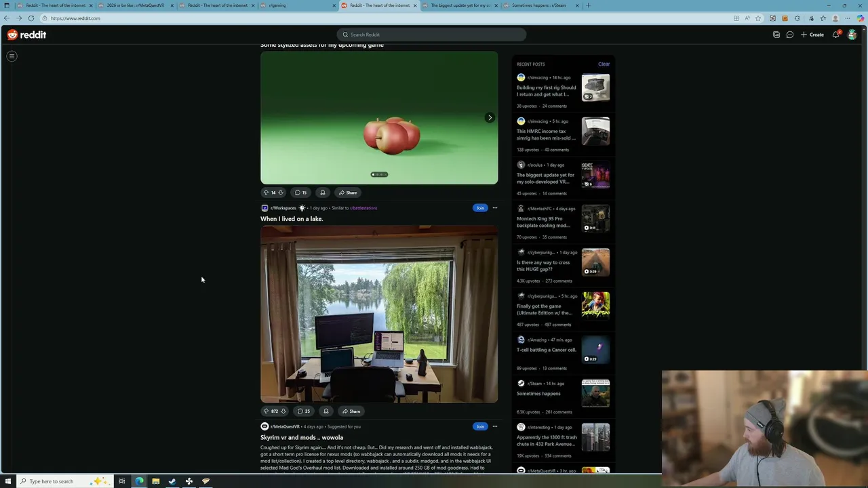
Task: Share the lake post
Action: point(351,411)
